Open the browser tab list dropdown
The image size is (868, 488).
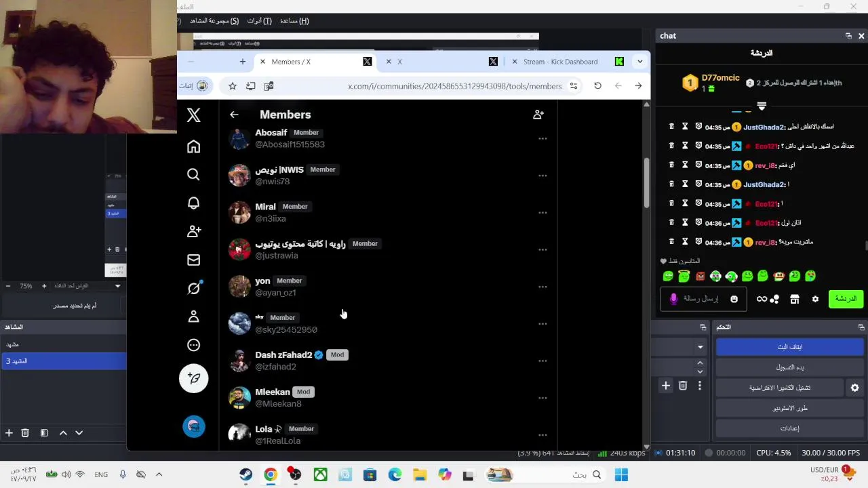pyautogui.click(x=639, y=62)
